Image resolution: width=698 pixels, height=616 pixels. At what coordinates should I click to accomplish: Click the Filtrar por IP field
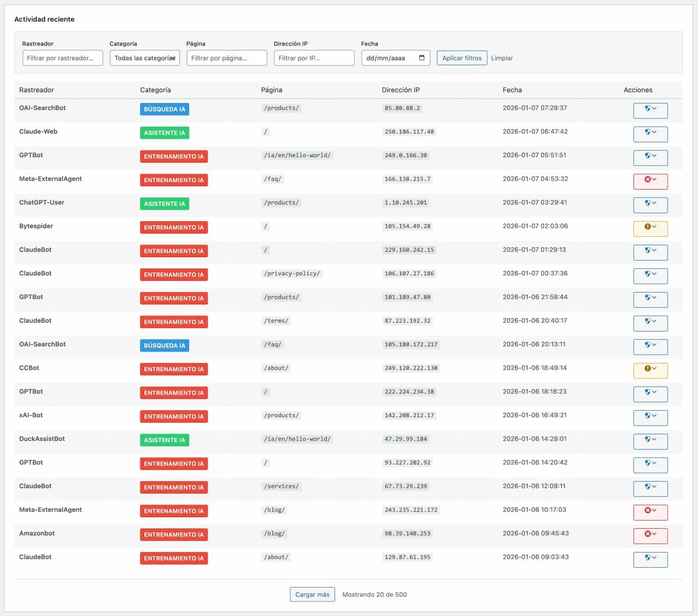[314, 58]
